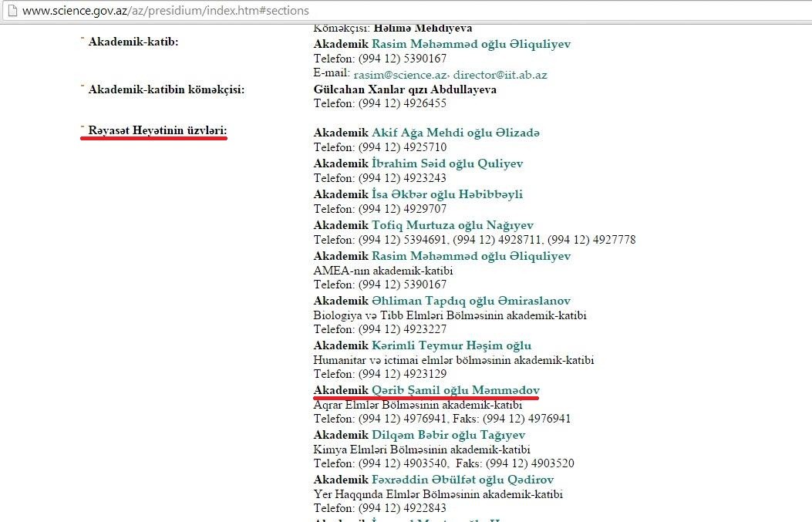812x522 pixels.
Task: Open underlined Qərib Şamil oğlu Məmmədov link
Action: 455,391
